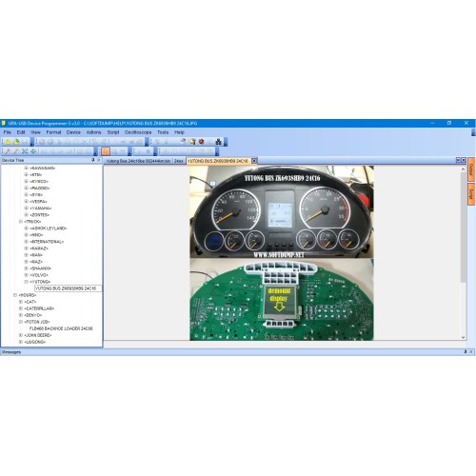Collapse the YUTONG tree node
This screenshot has height=476, width=476.
coord(27,282)
